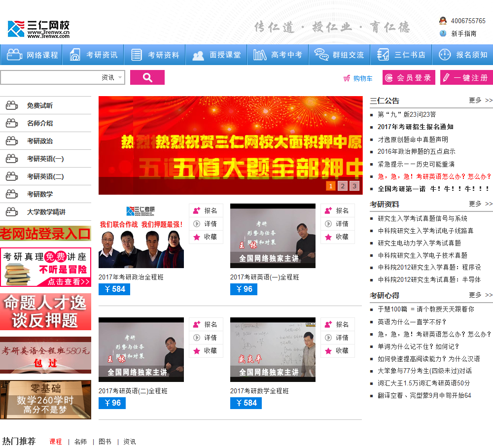Click the 一键注册 button
The image size is (493, 448).
pyautogui.click(x=466, y=77)
